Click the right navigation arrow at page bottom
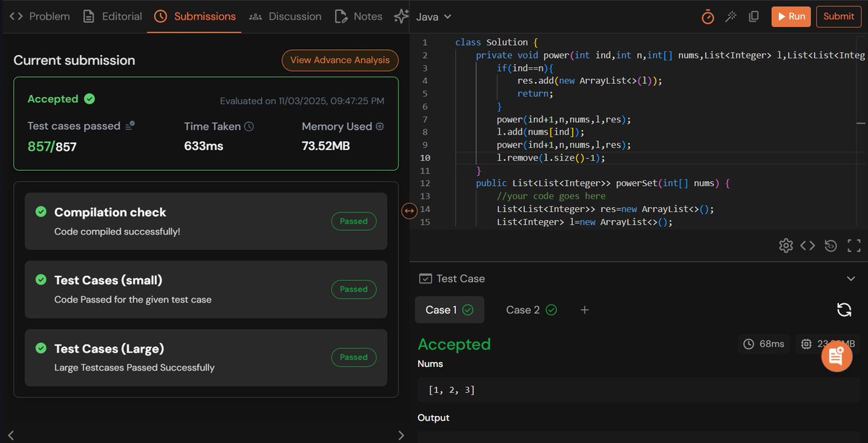Screen dimensions: 868x443 click(401, 435)
